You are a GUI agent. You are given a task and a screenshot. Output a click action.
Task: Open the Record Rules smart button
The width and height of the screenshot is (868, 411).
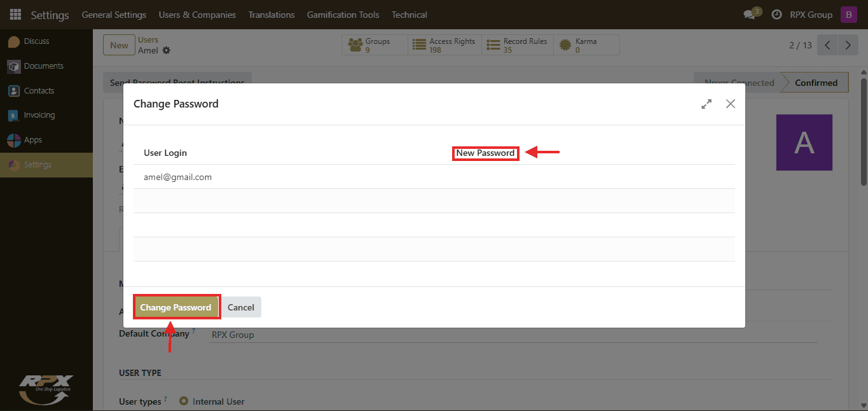[x=518, y=45]
